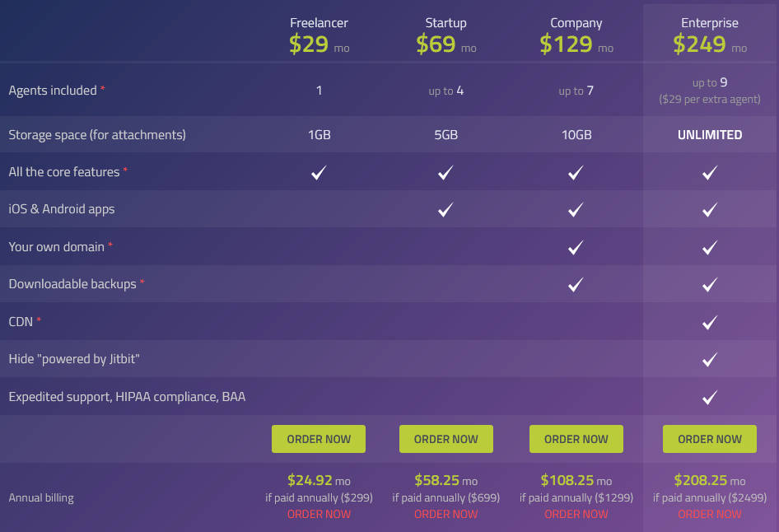Click the Expedited support checkmark under Enterprise

point(709,396)
